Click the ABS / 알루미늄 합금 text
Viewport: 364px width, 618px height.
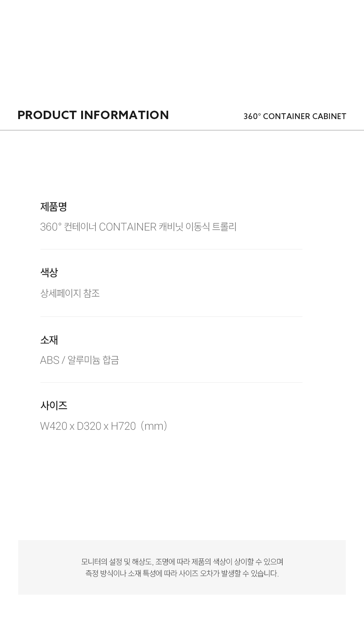(x=80, y=360)
